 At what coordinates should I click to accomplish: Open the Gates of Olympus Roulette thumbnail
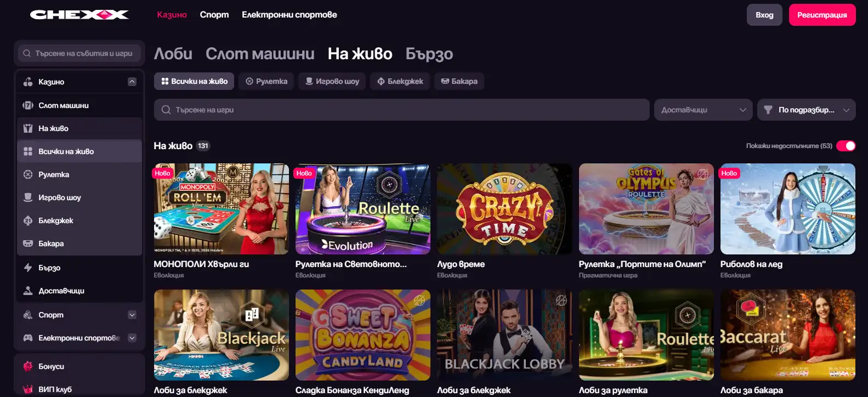tap(646, 209)
